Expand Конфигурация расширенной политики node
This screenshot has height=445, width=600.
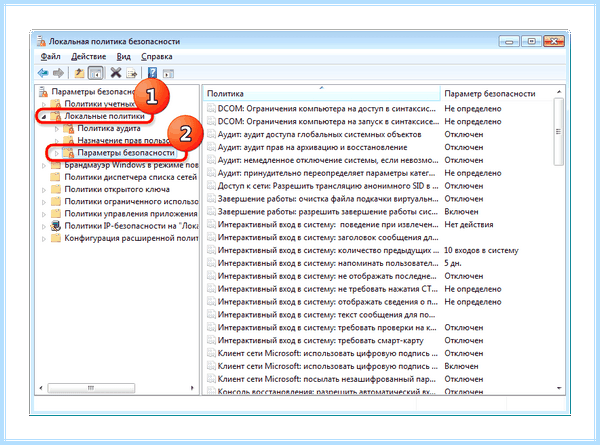44,238
